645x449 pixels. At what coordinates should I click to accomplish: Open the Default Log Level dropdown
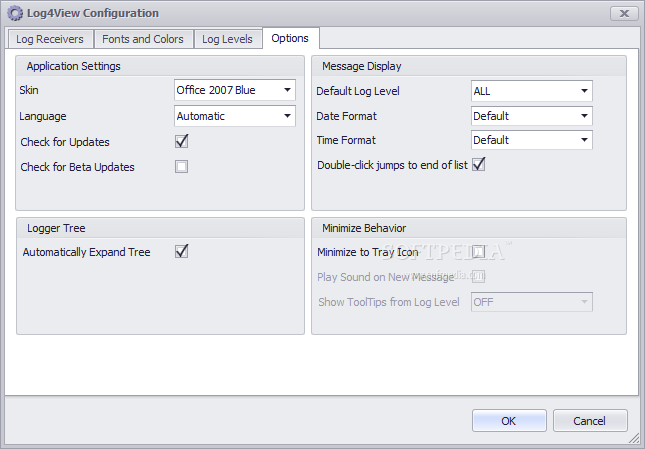click(531, 91)
